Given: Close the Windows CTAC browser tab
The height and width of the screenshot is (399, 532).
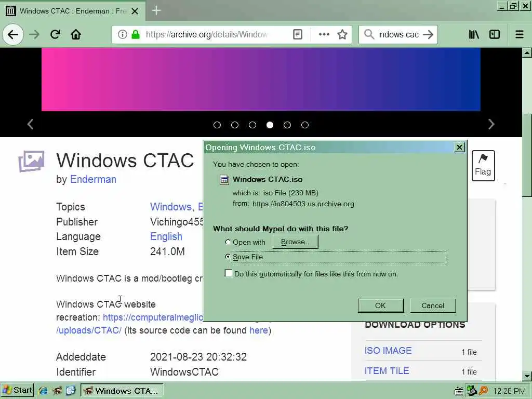Looking at the screenshot, I should tap(135, 11).
